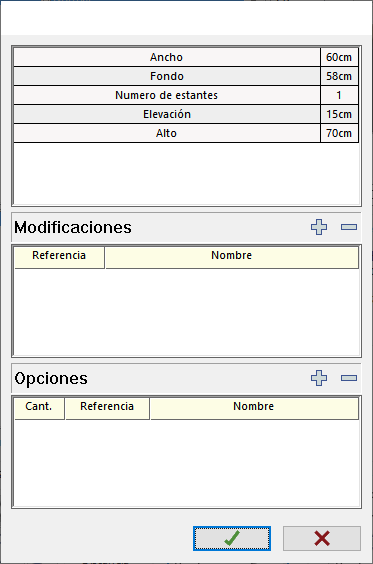Add a new item under Opciones

(319, 378)
